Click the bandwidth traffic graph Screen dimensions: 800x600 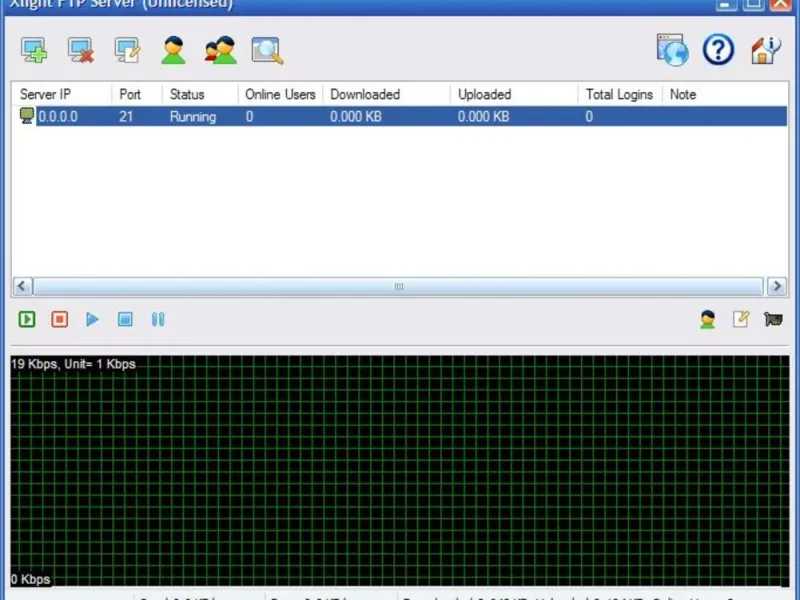point(399,471)
